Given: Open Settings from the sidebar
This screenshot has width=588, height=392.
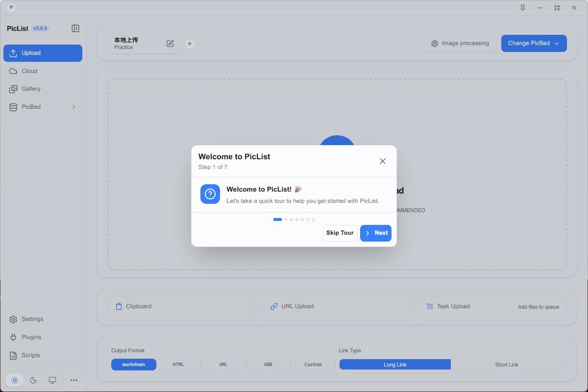Looking at the screenshot, I should 43,319.
